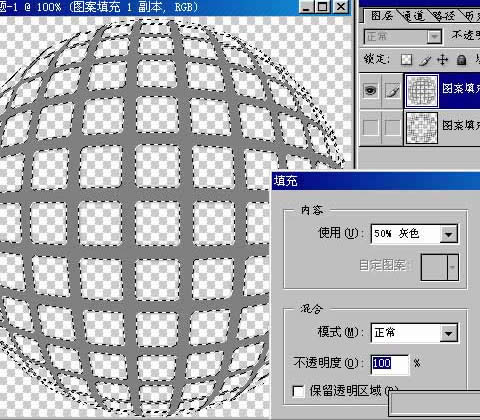Open 自定图案 pattern picker arrow

452,267
